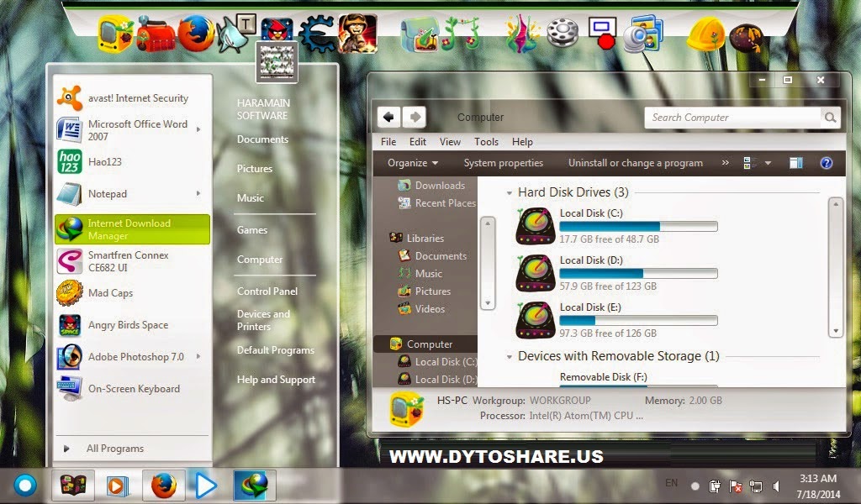Image resolution: width=861 pixels, height=504 pixels.
Task: Go forward with Explorer forward arrow
Action: point(415,116)
